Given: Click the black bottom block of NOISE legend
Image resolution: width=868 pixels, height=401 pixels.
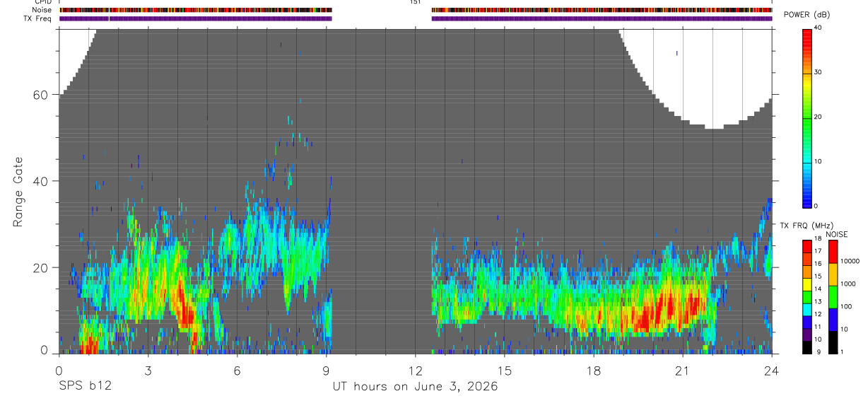Looking at the screenshot, I should pos(833,342).
